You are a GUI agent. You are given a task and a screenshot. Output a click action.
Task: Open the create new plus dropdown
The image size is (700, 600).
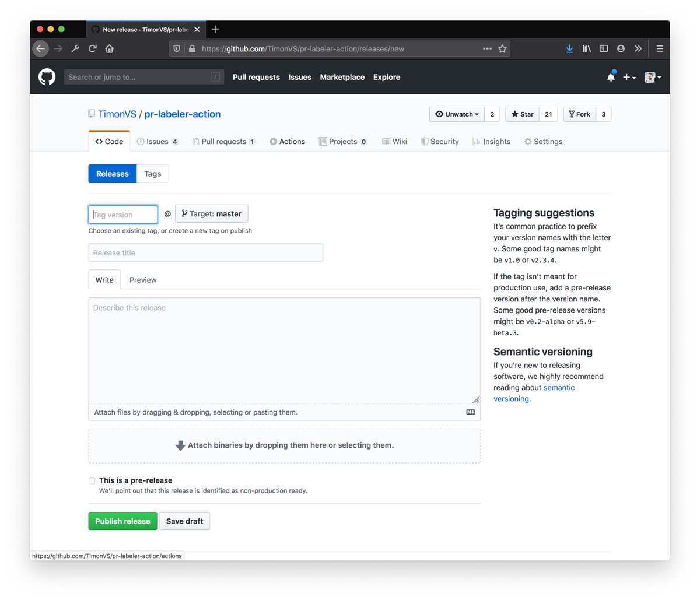pos(629,77)
